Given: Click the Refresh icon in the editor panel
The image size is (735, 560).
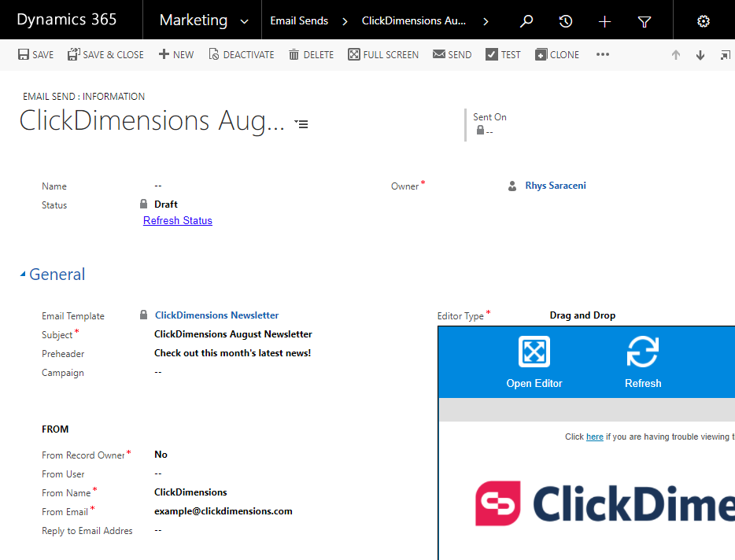Looking at the screenshot, I should coord(643,352).
